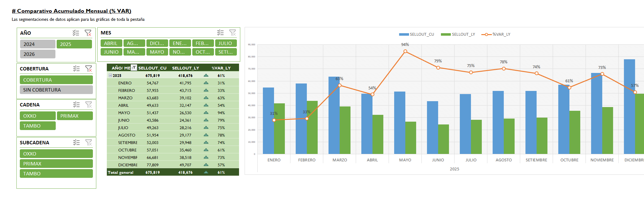Enable multi-select in the COBERTURA slicer

(x=76, y=69)
